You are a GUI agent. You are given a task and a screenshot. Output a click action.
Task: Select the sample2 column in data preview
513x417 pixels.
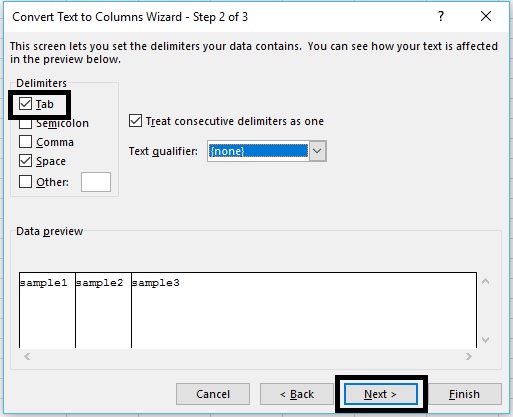tap(103, 310)
